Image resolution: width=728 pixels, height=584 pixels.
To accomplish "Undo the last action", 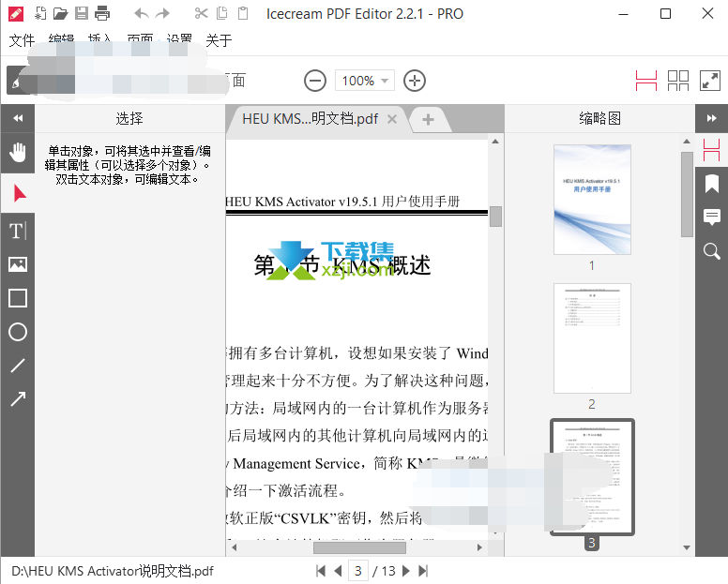I will coord(141,13).
